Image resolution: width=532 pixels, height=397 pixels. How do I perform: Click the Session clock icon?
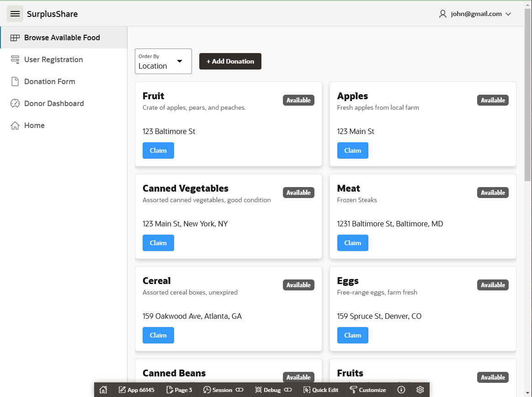pos(207,390)
